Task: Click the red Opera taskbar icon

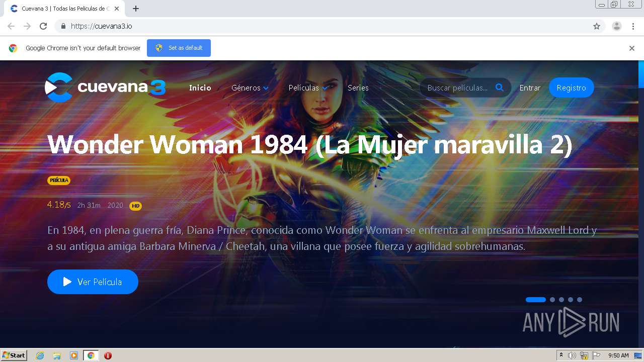Action: [108, 355]
